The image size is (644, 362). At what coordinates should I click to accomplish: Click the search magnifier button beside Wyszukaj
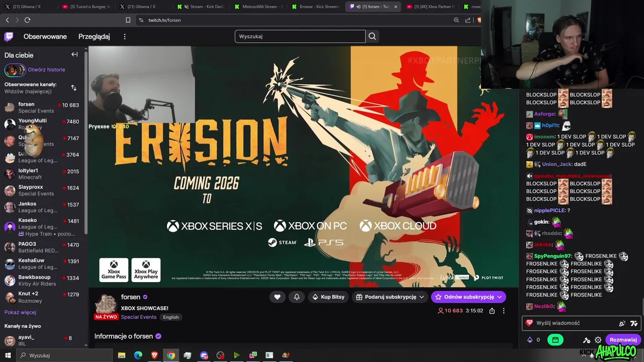pyautogui.click(x=372, y=36)
